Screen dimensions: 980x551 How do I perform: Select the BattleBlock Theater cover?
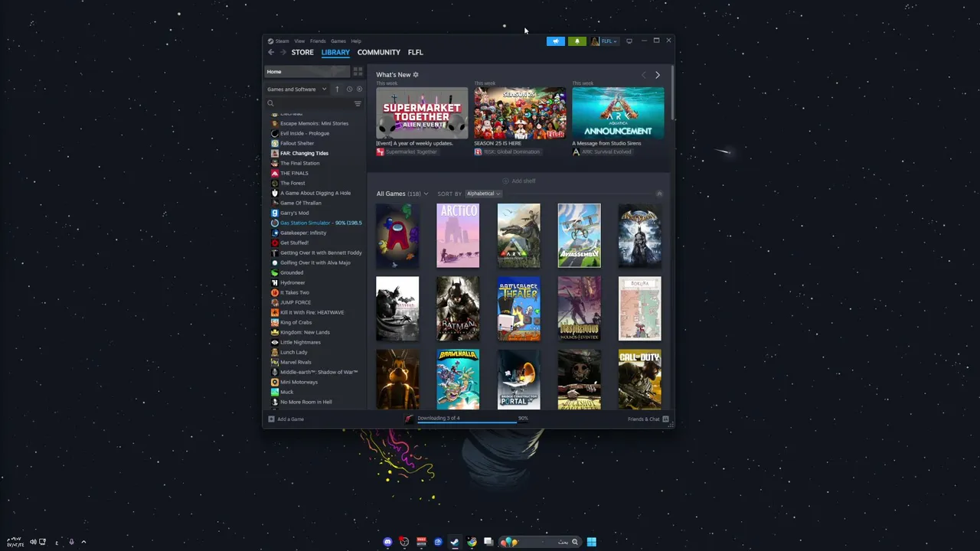518,309
